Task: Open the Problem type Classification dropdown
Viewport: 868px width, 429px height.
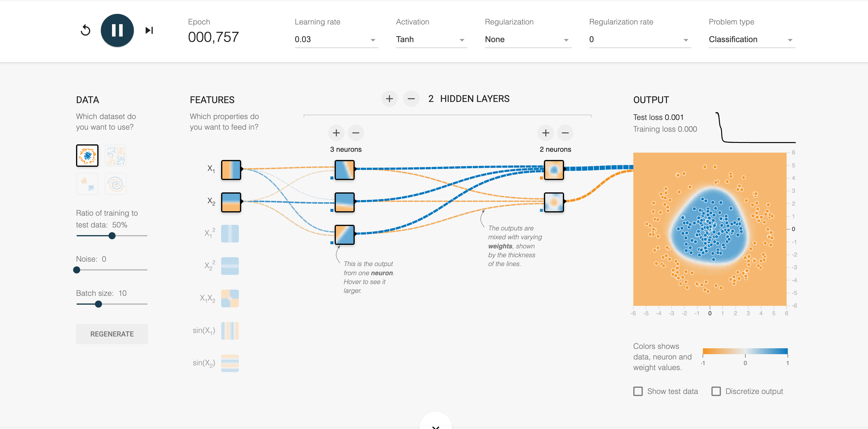Action: 752,39
